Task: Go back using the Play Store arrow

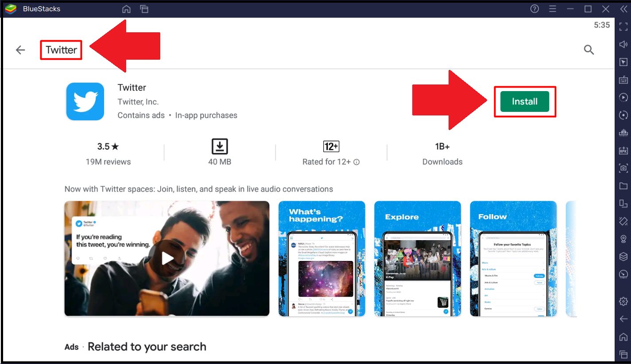Action: 20,50
